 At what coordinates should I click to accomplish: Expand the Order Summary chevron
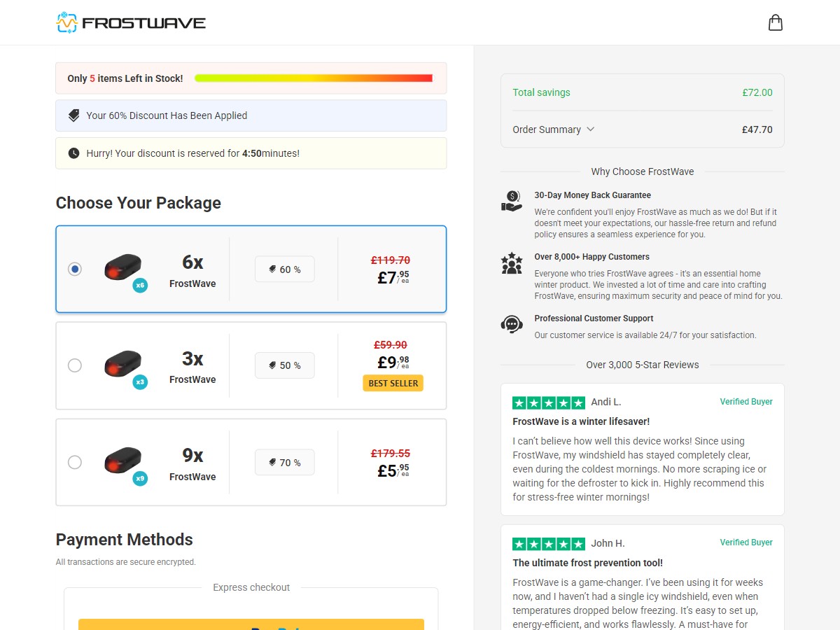click(590, 129)
